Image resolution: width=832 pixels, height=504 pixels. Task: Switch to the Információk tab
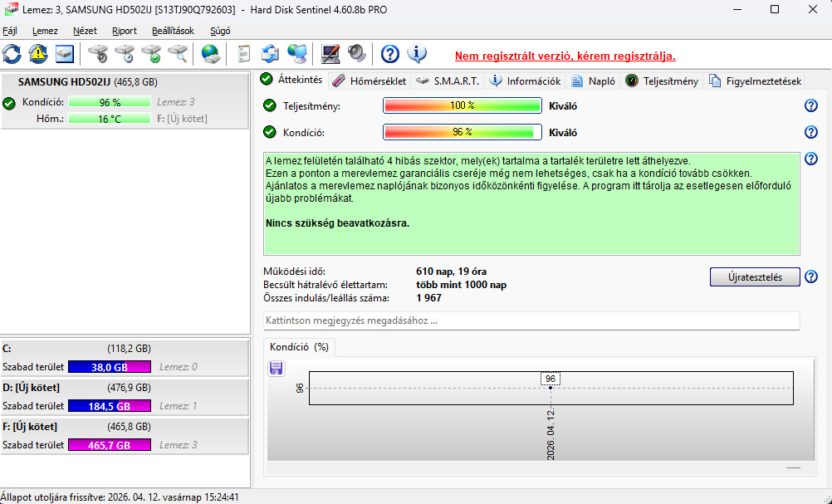click(x=525, y=81)
